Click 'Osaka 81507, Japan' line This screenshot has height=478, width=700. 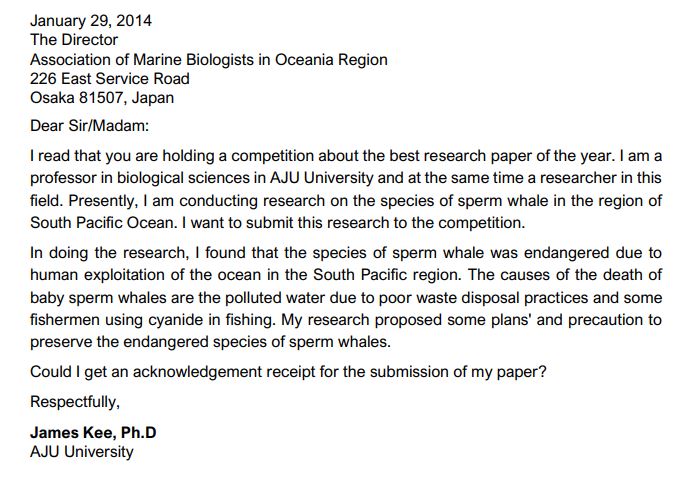[x=102, y=98]
